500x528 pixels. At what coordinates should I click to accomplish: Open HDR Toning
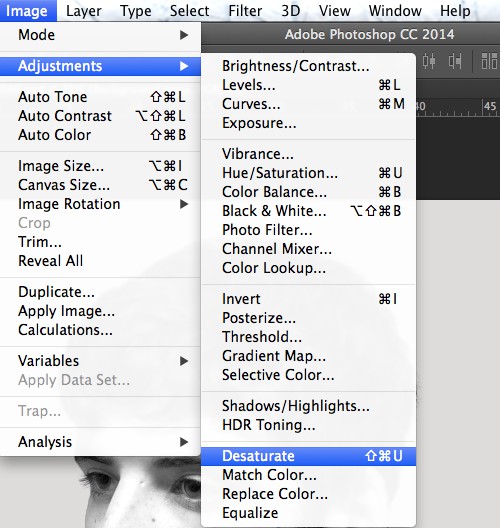[x=308, y=425]
